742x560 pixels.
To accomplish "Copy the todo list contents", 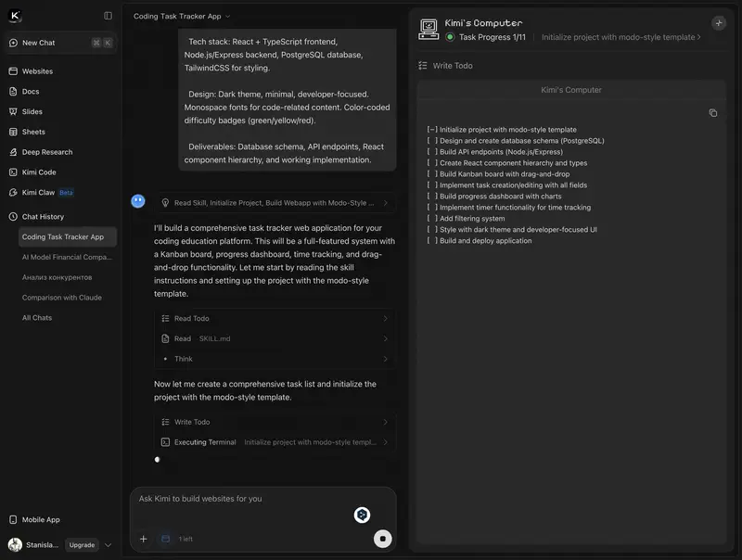I will (712, 113).
